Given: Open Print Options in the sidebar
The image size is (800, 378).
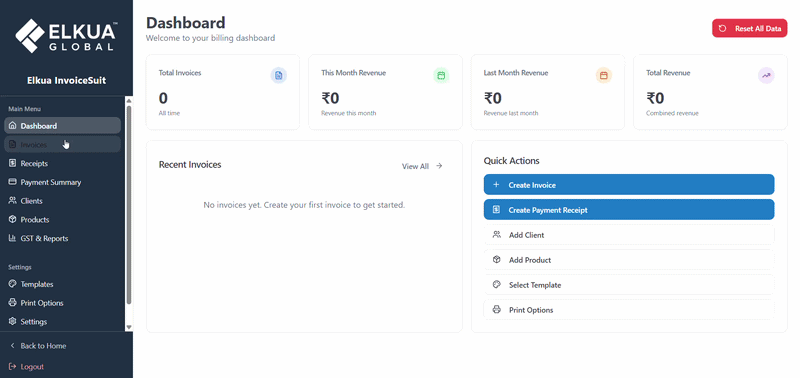Looking at the screenshot, I should (x=62, y=303).
